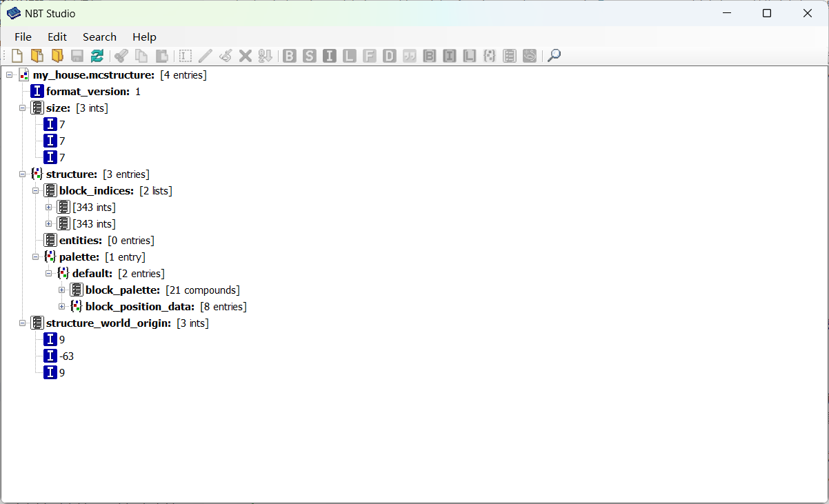Open the Edit menu
Image resolution: width=829 pixels, height=504 pixels.
57,37
